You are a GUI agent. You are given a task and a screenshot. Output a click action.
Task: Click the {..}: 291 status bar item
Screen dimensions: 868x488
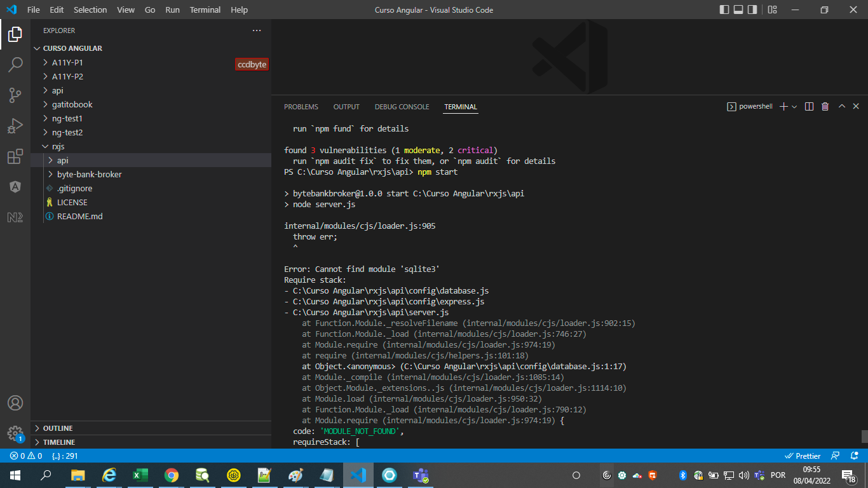coord(65,456)
